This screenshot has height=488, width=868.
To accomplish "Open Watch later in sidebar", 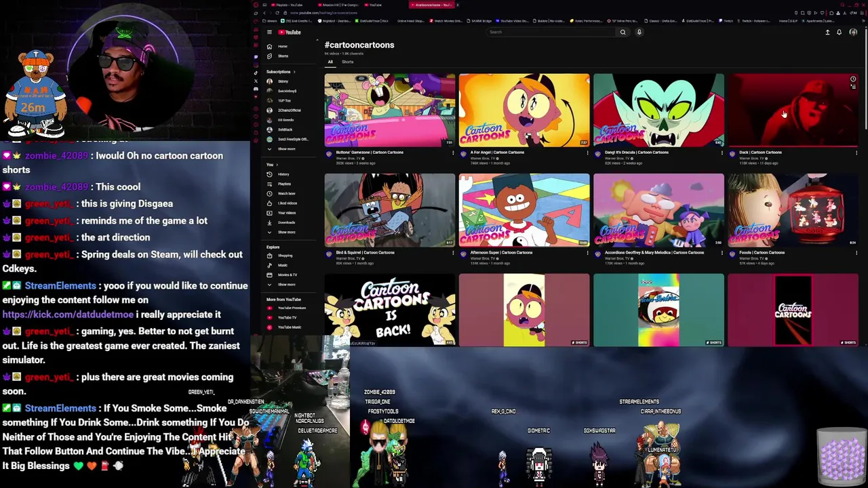I will coord(281,194).
